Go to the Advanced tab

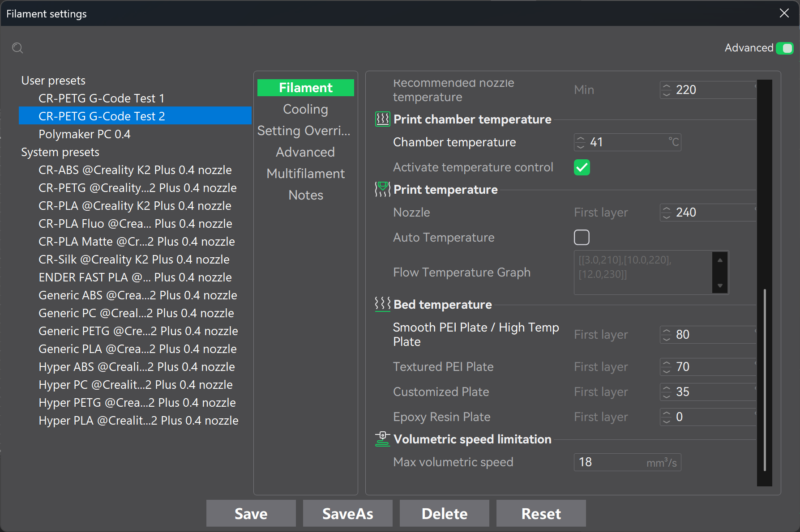point(306,152)
